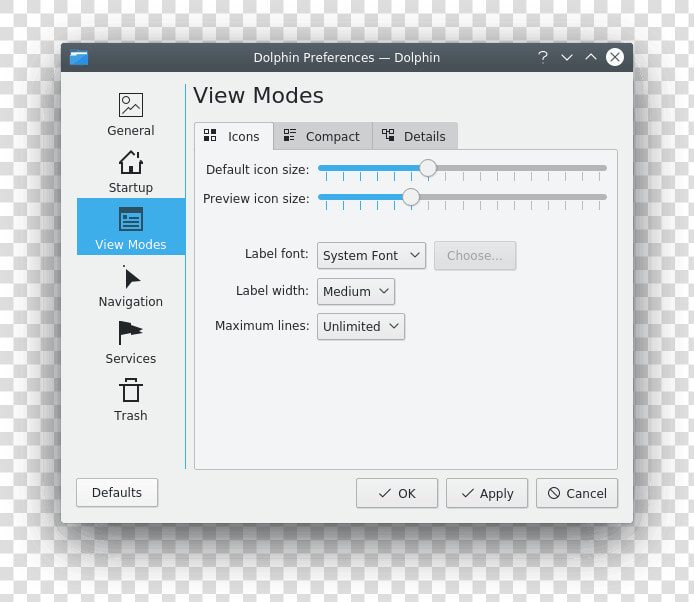
Task: Click the Preview icon size label
Action: click(256, 199)
